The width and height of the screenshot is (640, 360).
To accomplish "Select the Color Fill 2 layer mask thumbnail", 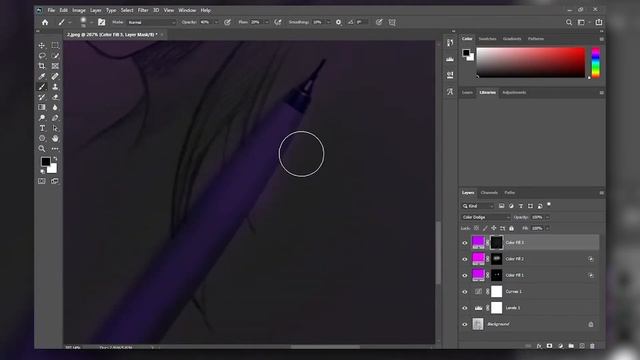I will (496, 259).
